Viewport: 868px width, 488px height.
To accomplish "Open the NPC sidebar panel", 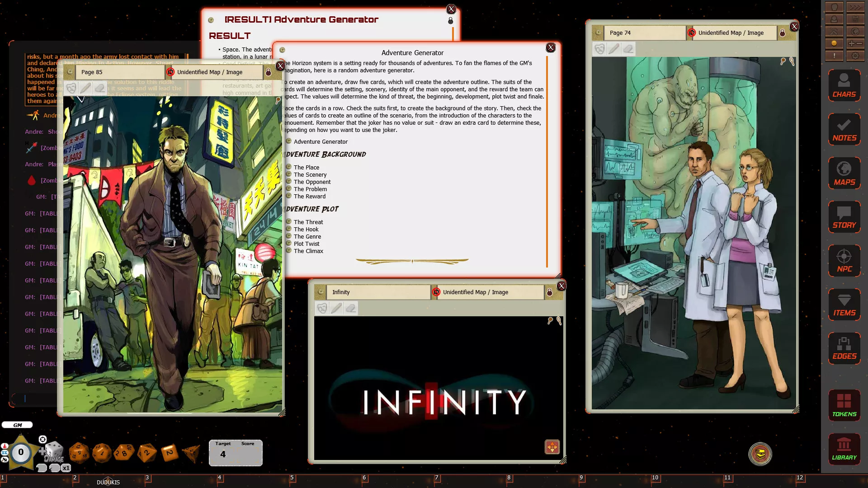I will click(844, 261).
